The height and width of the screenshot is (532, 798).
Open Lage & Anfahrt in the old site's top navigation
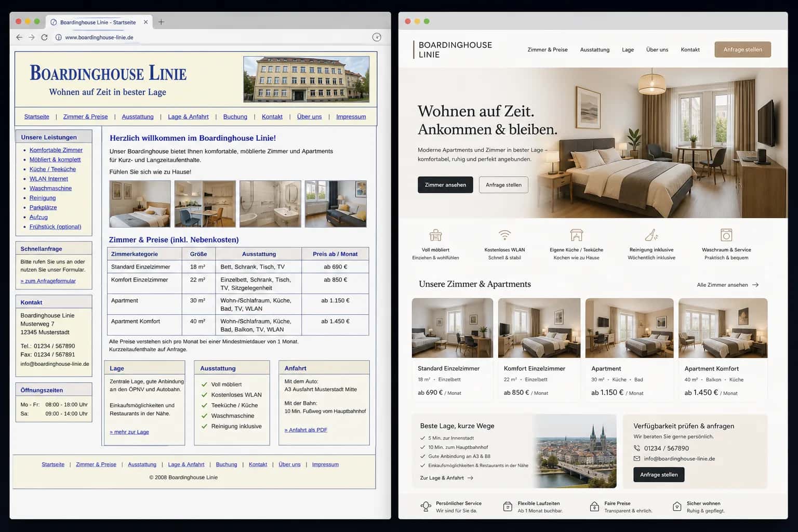click(x=188, y=117)
